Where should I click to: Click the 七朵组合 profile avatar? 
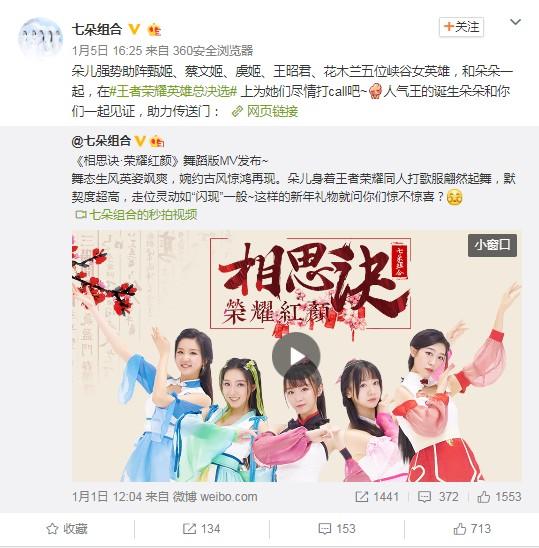pos(41,39)
